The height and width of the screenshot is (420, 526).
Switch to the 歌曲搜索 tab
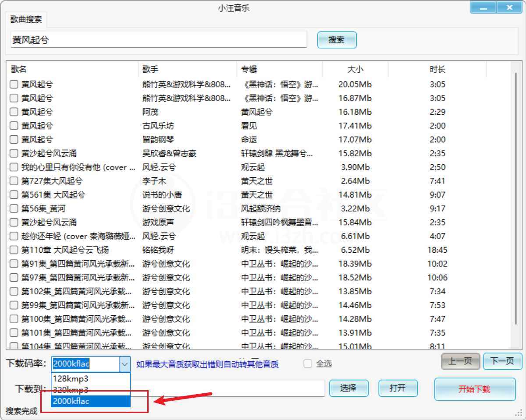(26, 19)
